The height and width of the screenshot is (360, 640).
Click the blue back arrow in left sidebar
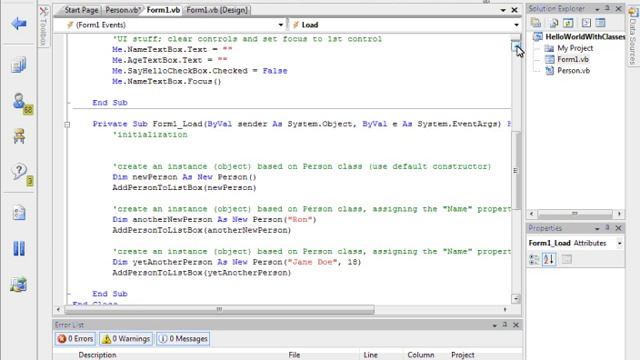click(x=19, y=24)
